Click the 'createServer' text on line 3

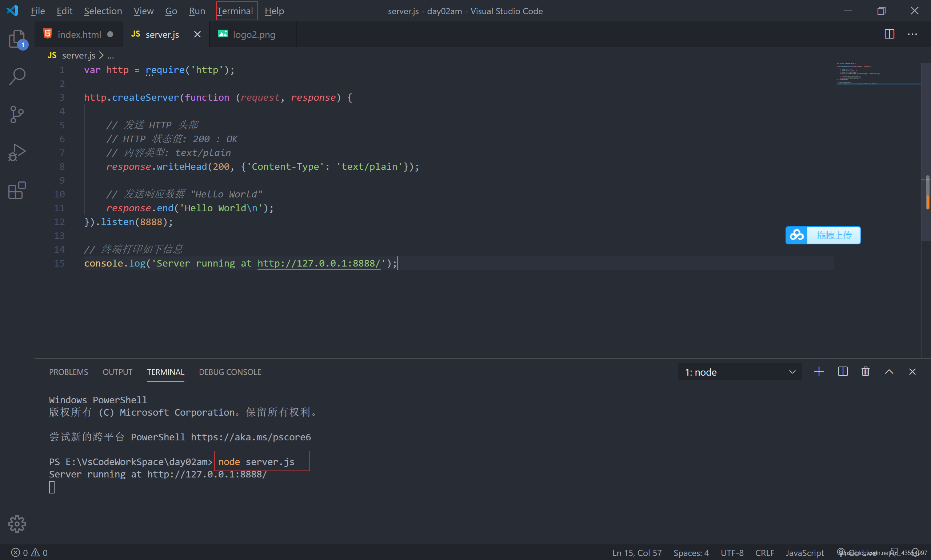tap(145, 98)
